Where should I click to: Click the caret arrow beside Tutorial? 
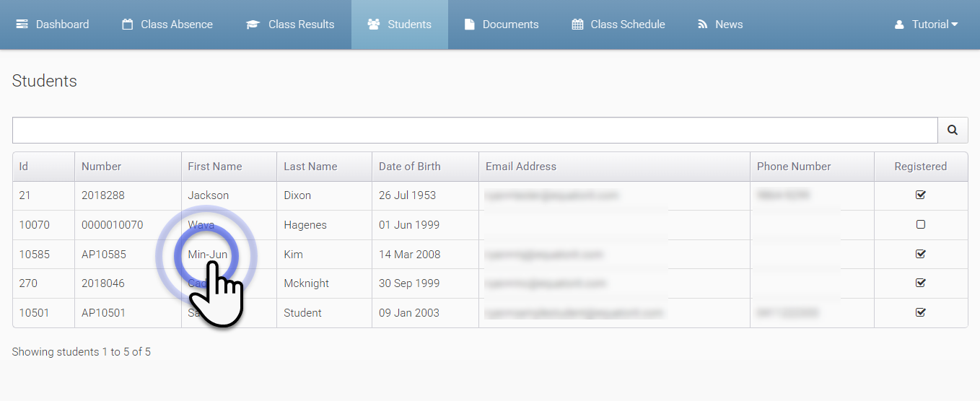(955, 25)
